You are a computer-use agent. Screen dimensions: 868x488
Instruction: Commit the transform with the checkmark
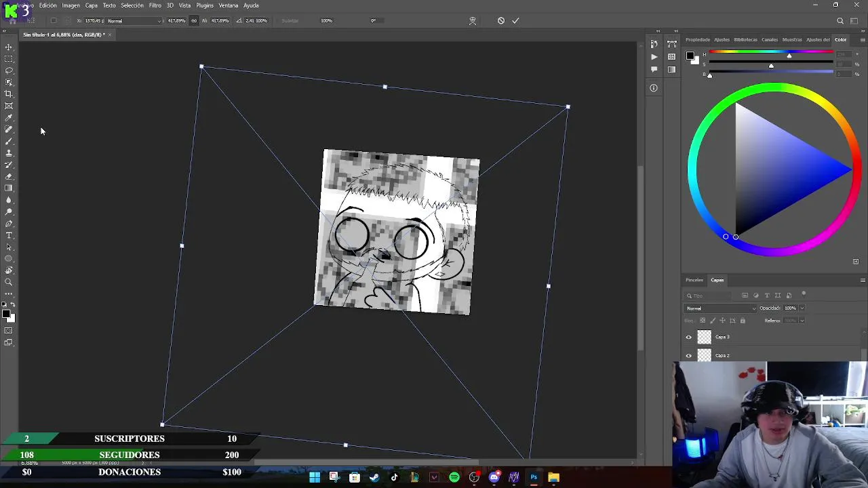click(x=515, y=20)
